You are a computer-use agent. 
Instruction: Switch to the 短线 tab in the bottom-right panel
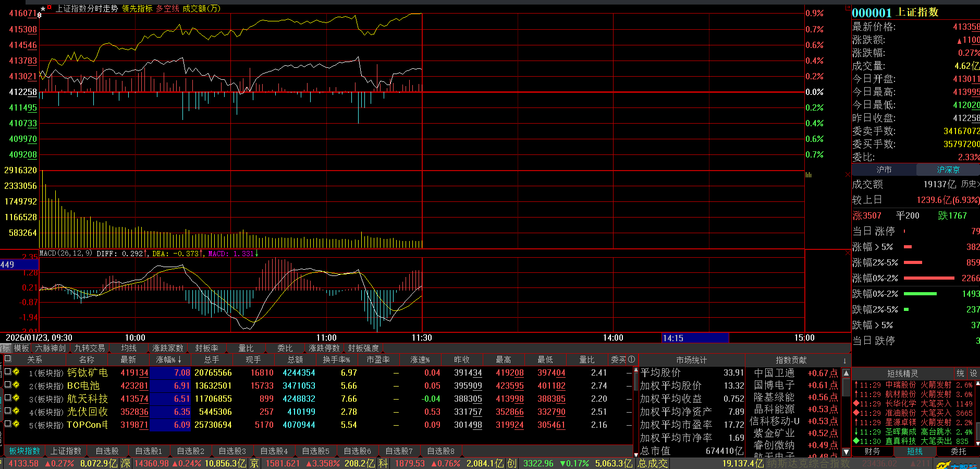(x=915, y=451)
